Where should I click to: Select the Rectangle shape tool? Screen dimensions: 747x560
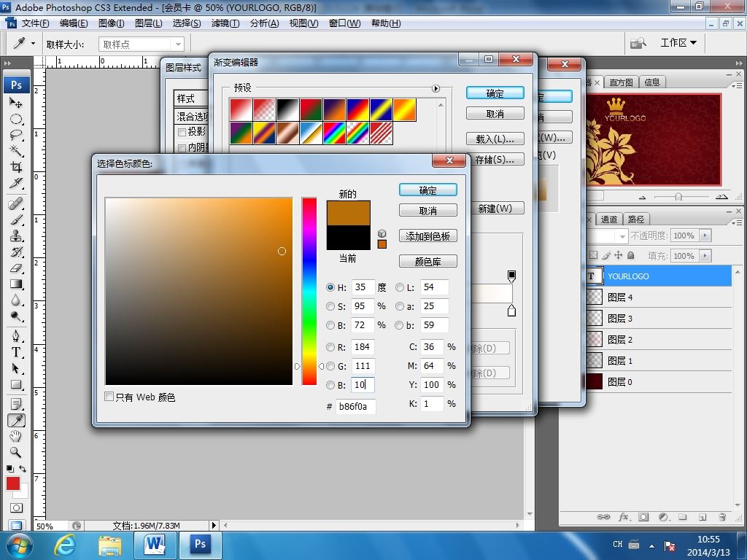(x=16, y=384)
